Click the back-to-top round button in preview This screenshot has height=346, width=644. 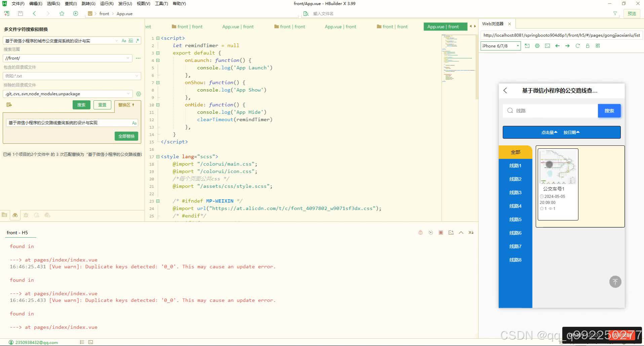[x=615, y=282]
